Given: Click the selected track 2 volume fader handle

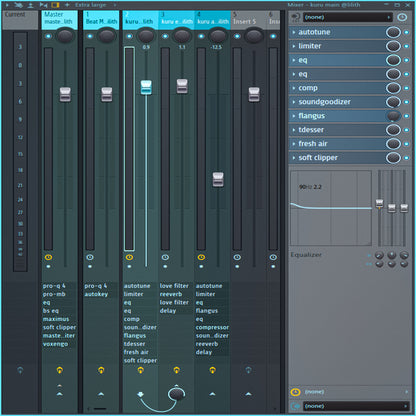Looking at the screenshot, I should tap(146, 87).
